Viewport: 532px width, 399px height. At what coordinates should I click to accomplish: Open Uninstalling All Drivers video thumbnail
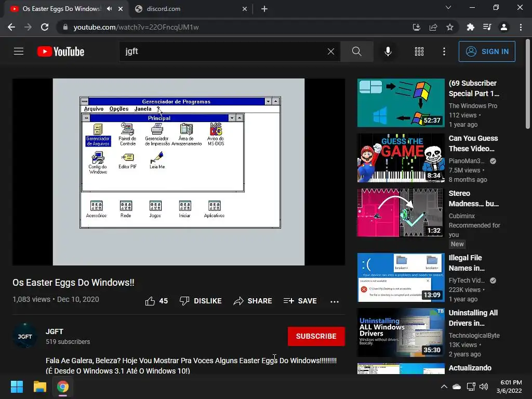401,332
